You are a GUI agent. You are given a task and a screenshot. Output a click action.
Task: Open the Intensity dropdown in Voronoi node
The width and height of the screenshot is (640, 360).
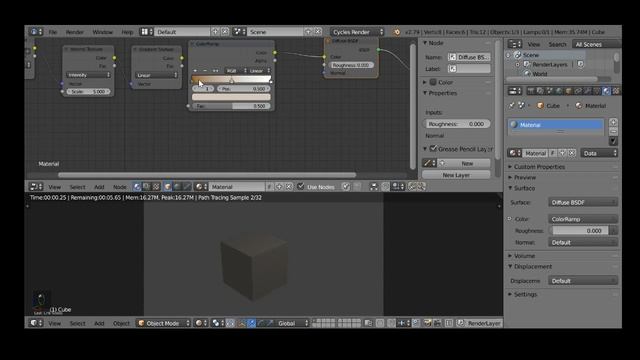pyautogui.click(x=88, y=75)
